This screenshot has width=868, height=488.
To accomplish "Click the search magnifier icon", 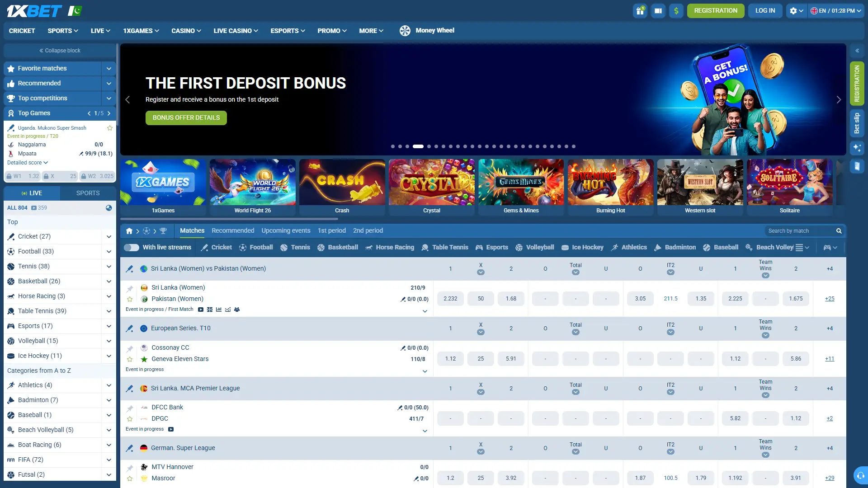I will pos(839,231).
